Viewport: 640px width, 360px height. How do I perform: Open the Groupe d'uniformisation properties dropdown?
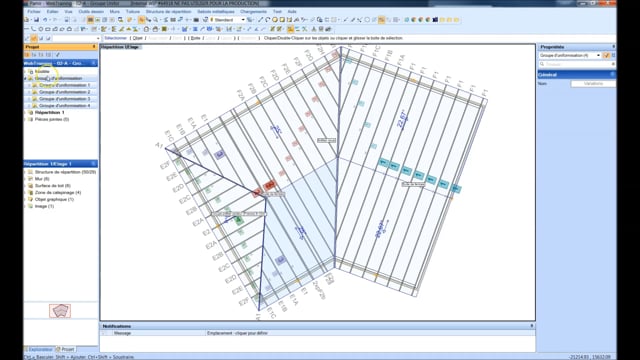coord(570,55)
